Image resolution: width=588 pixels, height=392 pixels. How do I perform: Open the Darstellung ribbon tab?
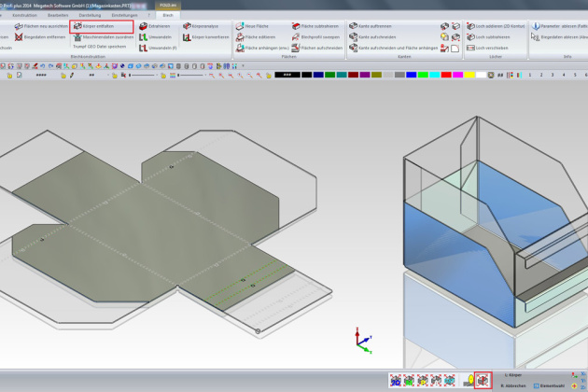[90, 16]
